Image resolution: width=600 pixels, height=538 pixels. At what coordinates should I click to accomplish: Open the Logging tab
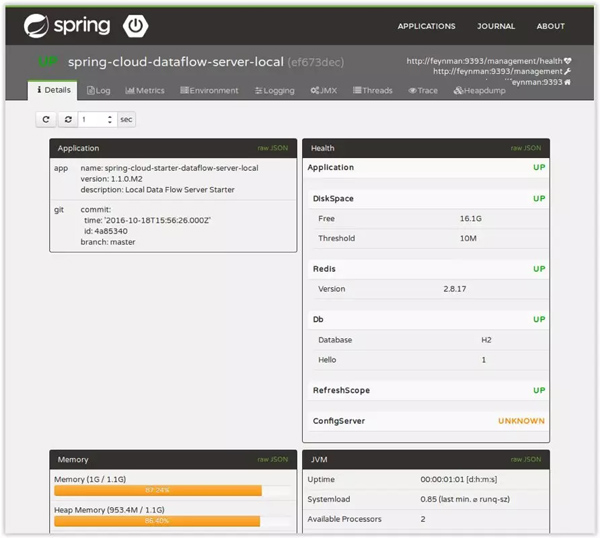pos(275,90)
